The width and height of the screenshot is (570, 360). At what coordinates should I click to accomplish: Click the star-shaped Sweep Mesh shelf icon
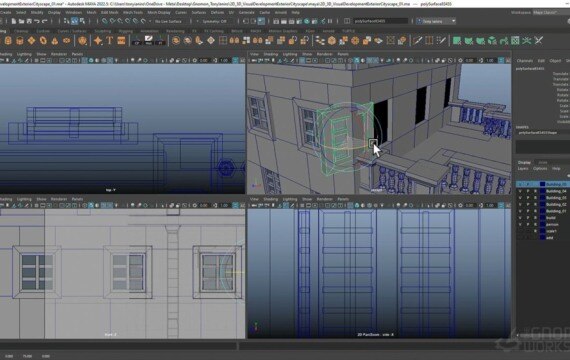(x=98, y=41)
